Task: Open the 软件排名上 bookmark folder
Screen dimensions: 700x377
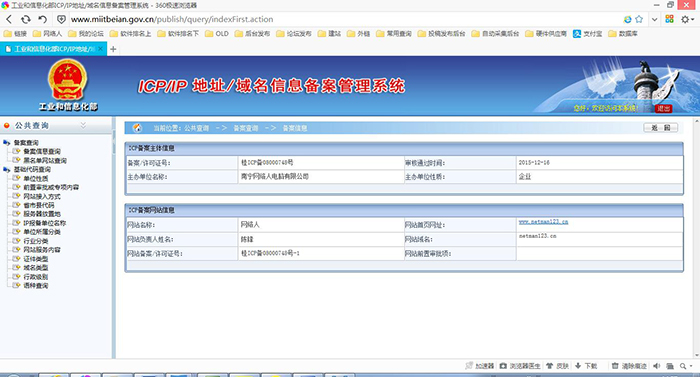Action: tap(130, 34)
